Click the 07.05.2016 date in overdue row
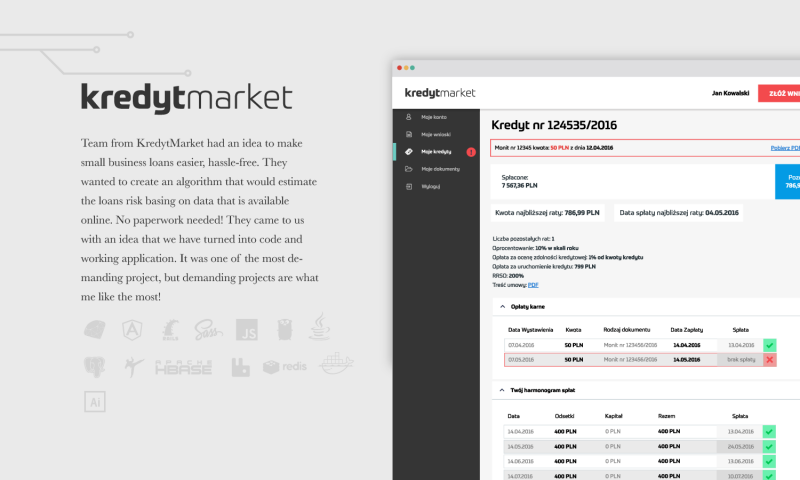 pos(521,360)
